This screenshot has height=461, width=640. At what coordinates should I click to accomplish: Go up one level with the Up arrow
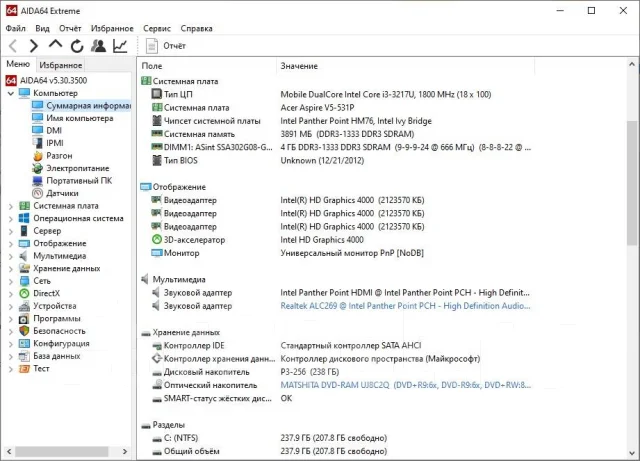[x=56, y=44]
